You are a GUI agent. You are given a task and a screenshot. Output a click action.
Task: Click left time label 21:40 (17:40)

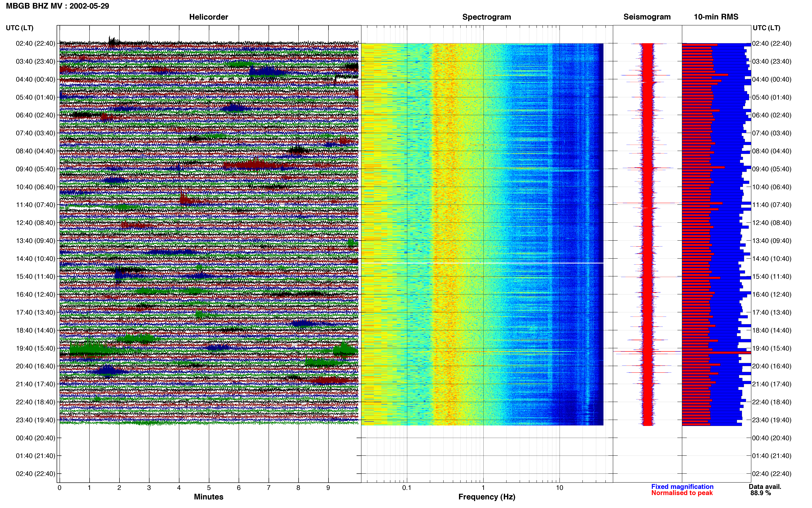(36, 384)
